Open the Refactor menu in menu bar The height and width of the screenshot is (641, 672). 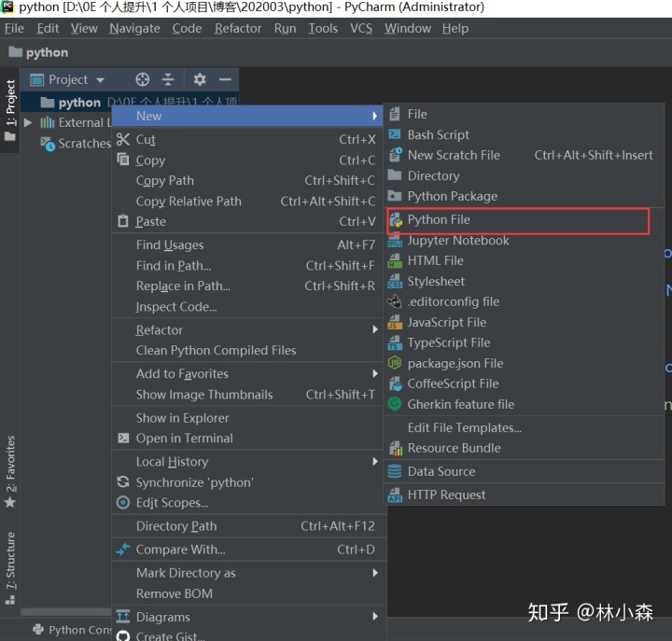238,28
